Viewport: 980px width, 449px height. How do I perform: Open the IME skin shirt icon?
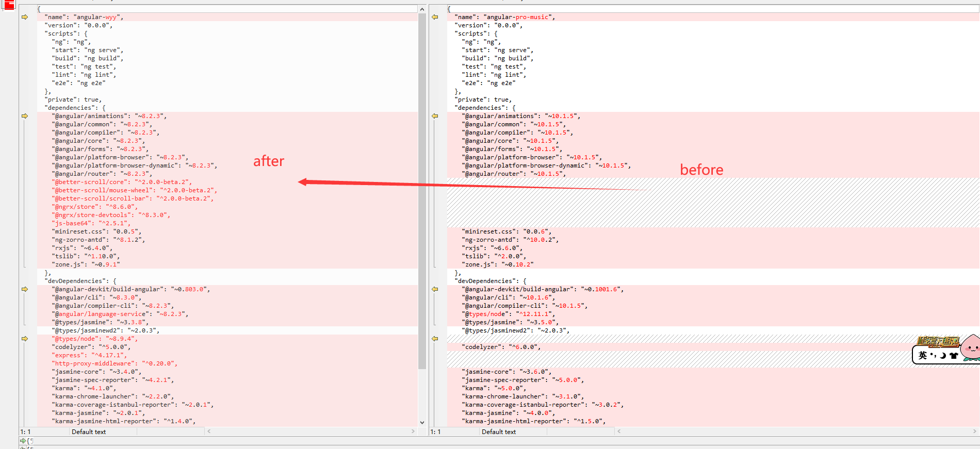(x=953, y=355)
